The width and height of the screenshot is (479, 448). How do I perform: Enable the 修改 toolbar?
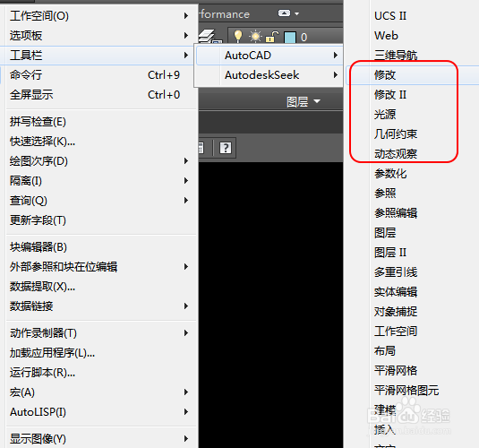[413, 75]
